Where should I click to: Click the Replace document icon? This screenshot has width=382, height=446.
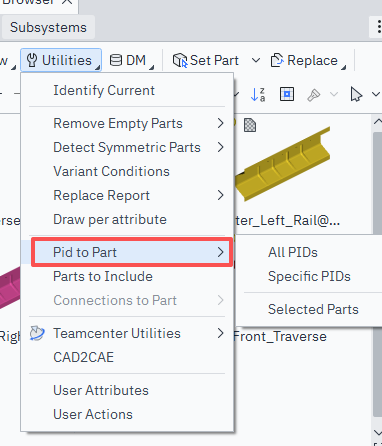(x=277, y=60)
